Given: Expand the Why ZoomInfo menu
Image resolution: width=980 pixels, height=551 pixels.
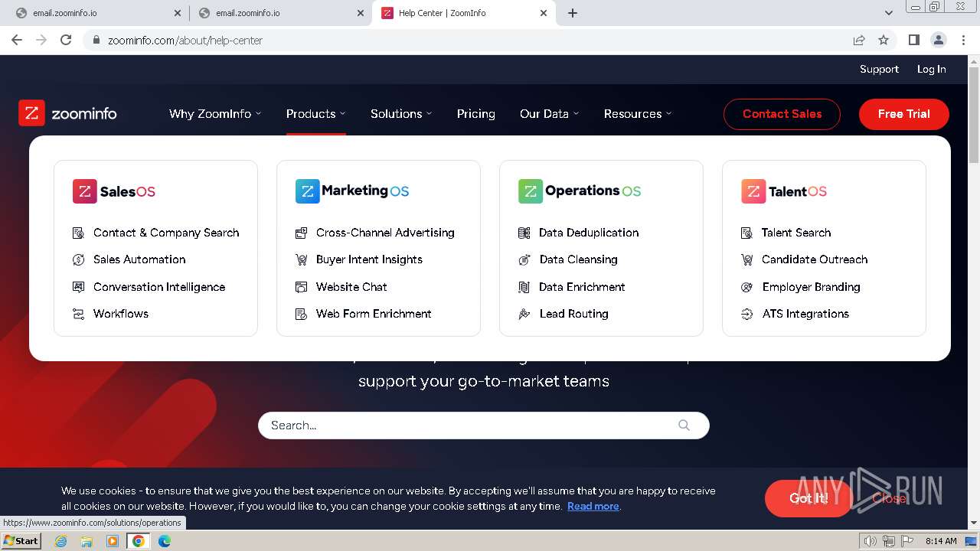Looking at the screenshot, I should [215, 113].
